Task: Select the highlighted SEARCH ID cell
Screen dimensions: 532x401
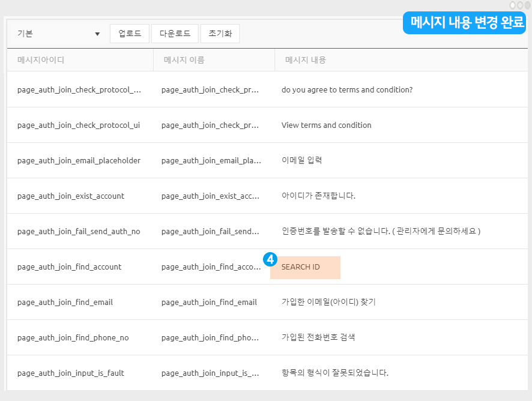Action: point(305,267)
